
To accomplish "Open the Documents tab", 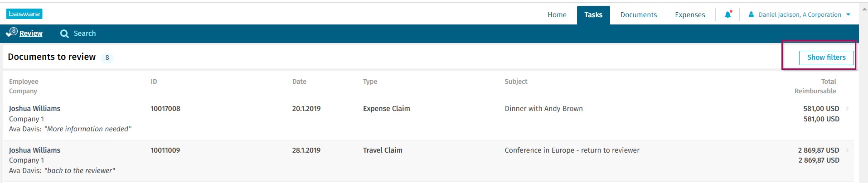I will tap(639, 15).
